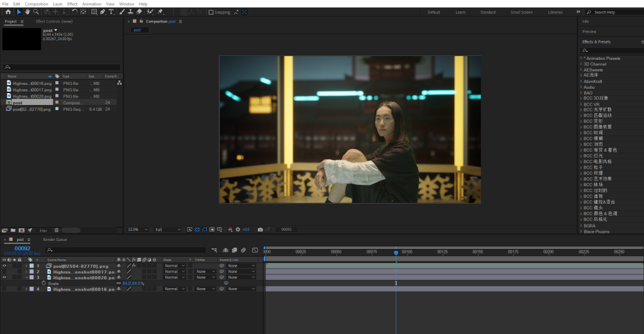Viewport: 644px width, 334px height.
Task: Open Parent & Link dropdown for layer 4
Action: point(241,289)
